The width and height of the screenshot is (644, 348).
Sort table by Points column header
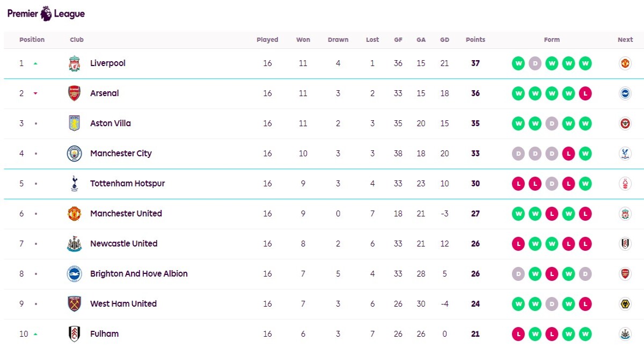coord(475,40)
